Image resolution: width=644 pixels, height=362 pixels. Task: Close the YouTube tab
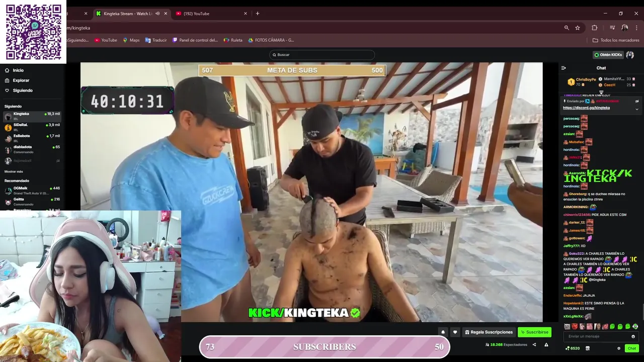click(246, 14)
